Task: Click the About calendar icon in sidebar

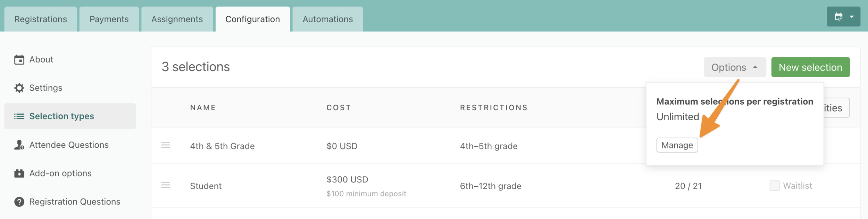Action: pos(19,60)
